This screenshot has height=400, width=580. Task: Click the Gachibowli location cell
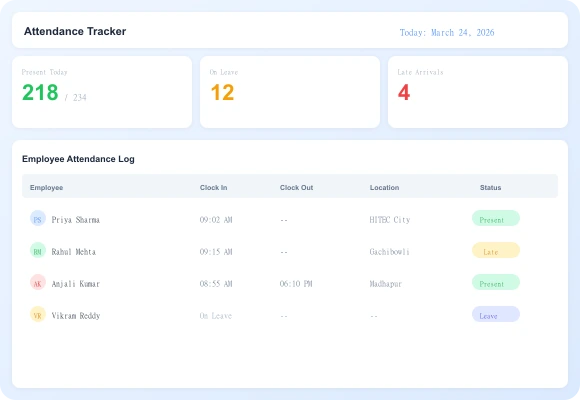pyautogui.click(x=390, y=252)
